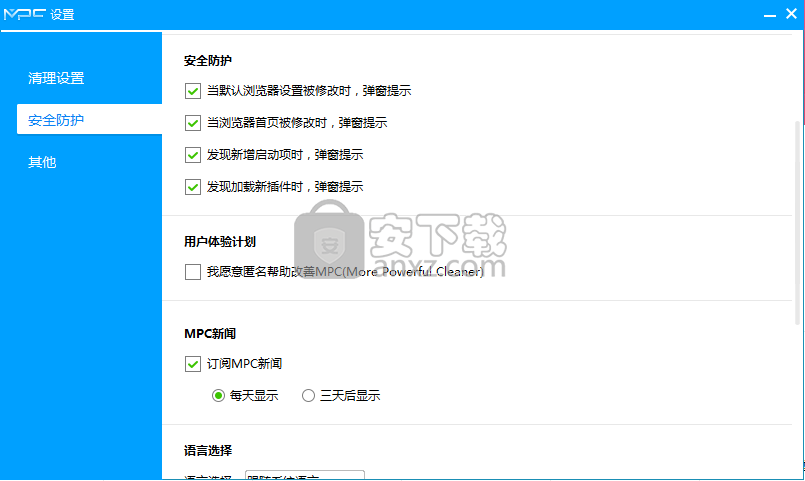Close the MPC settings window

[791, 14]
